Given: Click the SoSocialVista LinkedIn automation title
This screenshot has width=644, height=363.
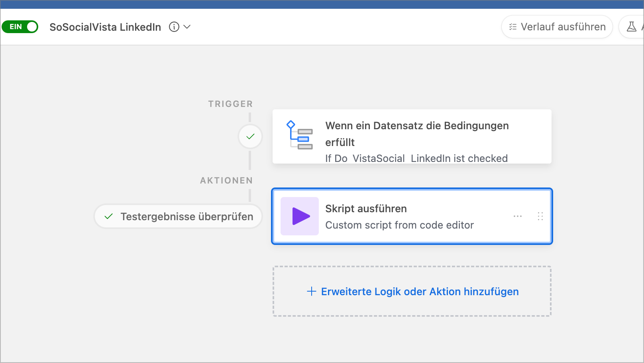Looking at the screenshot, I should point(105,27).
